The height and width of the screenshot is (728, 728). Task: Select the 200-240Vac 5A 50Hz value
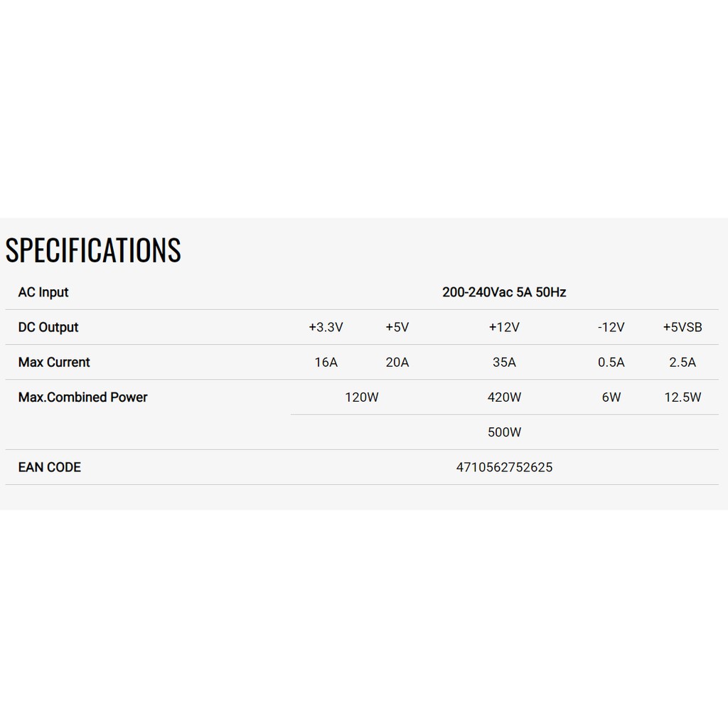pos(504,292)
